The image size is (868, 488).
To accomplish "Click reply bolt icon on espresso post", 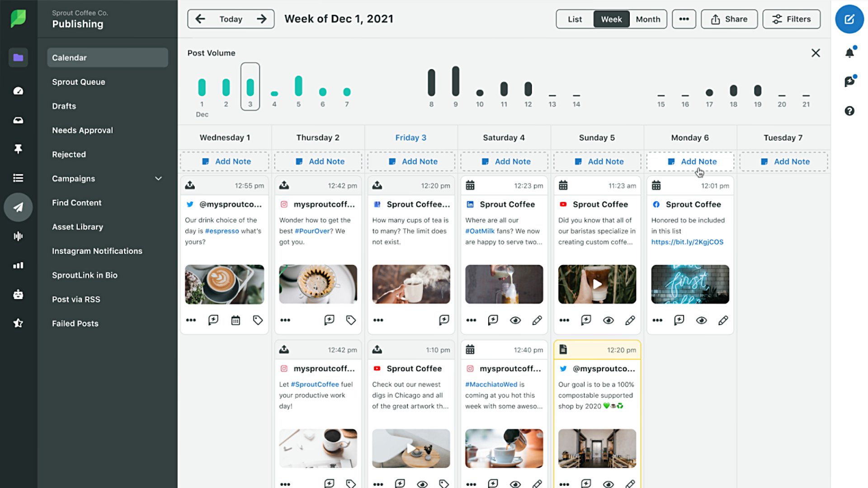I will [x=213, y=320].
